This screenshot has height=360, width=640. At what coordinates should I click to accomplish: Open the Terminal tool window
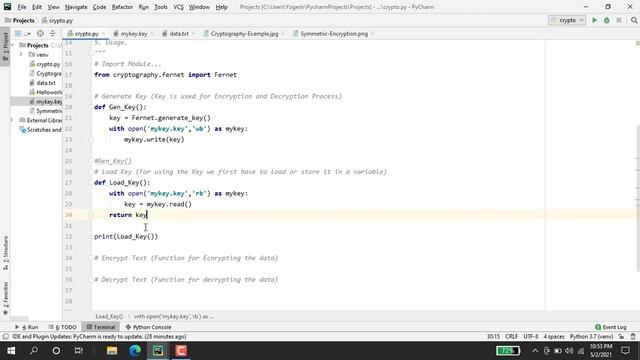tap(101, 327)
